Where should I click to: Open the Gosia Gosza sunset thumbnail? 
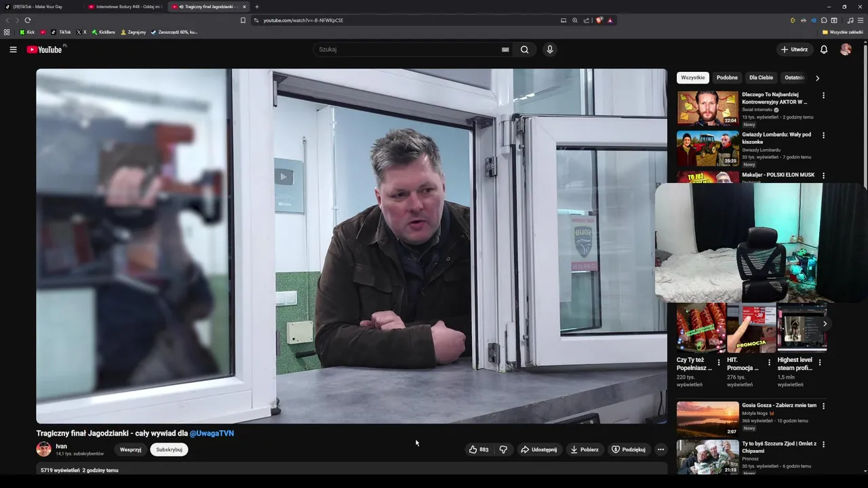coord(707,419)
